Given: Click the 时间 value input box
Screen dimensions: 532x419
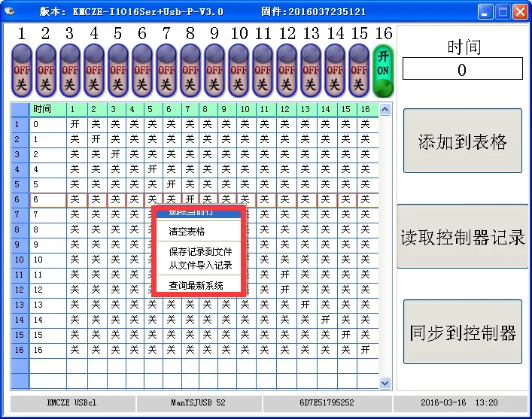Looking at the screenshot, I should click(463, 68).
